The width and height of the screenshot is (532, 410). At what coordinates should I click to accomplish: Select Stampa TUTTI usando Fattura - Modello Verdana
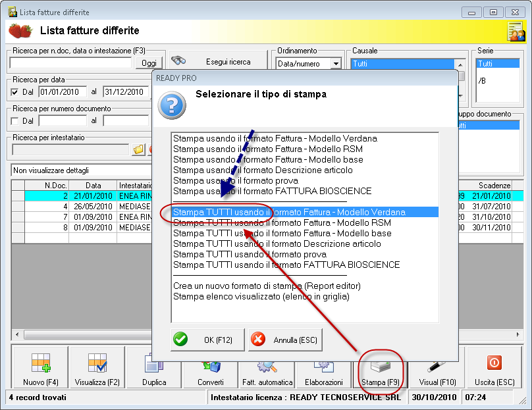(x=306, y=213)
